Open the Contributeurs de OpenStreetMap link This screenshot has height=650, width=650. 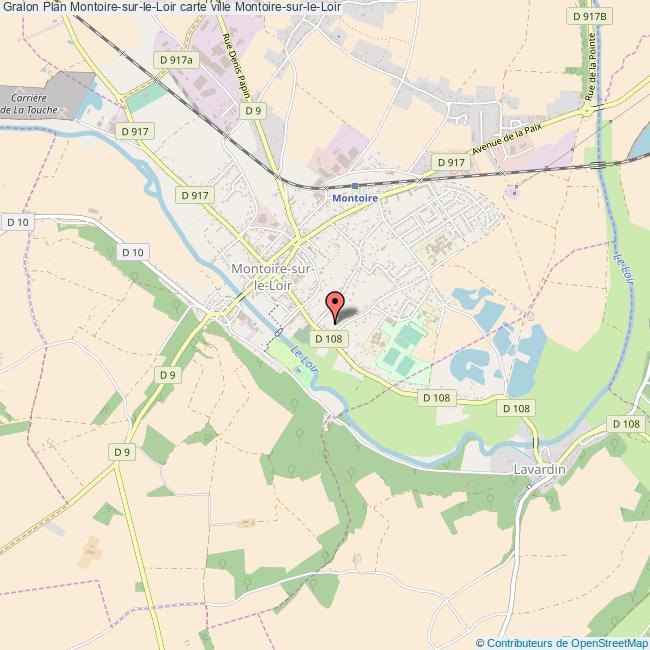563,643
